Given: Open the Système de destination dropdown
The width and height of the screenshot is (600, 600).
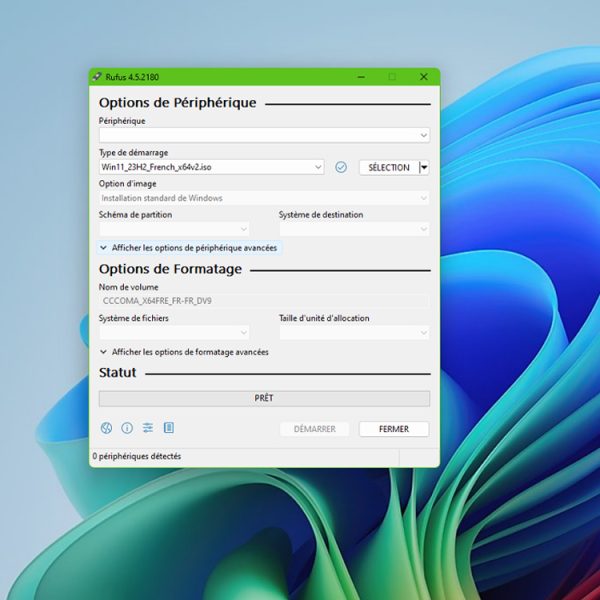Looking at the screenshot, I should [354, 229].
